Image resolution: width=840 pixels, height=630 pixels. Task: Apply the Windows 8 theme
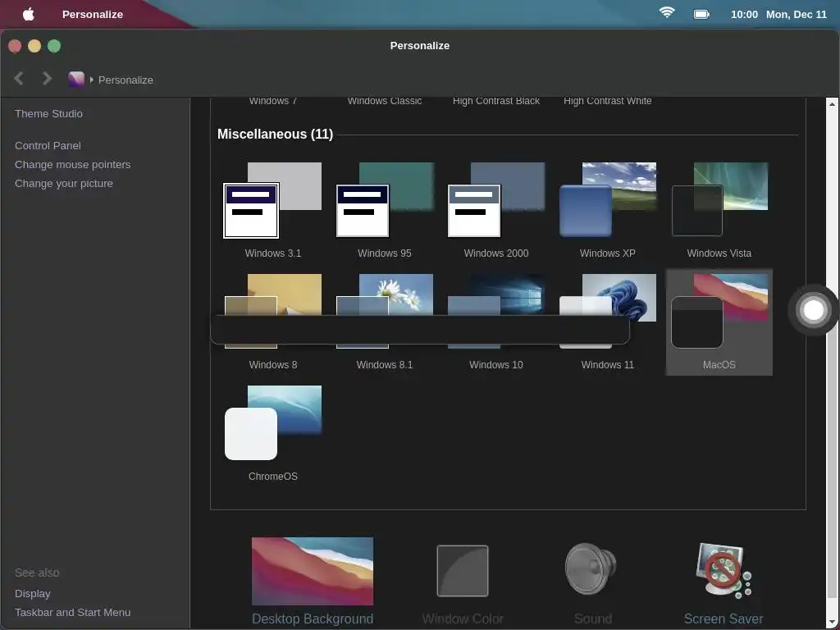click(x=272, y=322)
